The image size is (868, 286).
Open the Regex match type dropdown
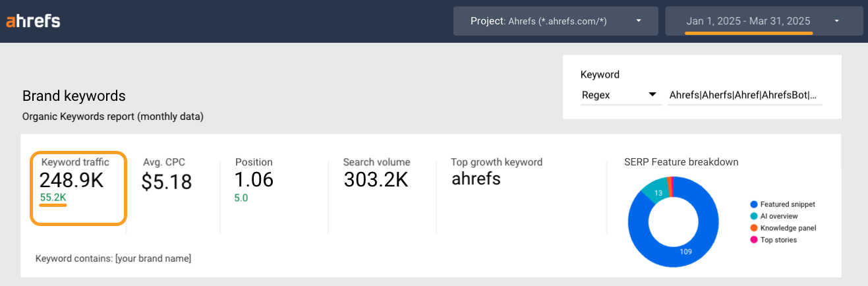click(x=620, y=95)
